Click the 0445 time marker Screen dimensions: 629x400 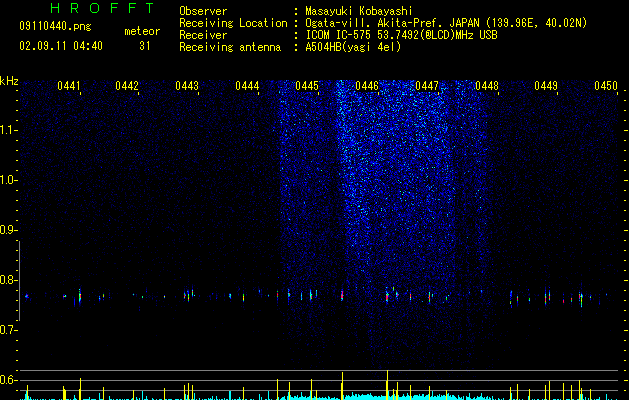click(x=307, y=86)
